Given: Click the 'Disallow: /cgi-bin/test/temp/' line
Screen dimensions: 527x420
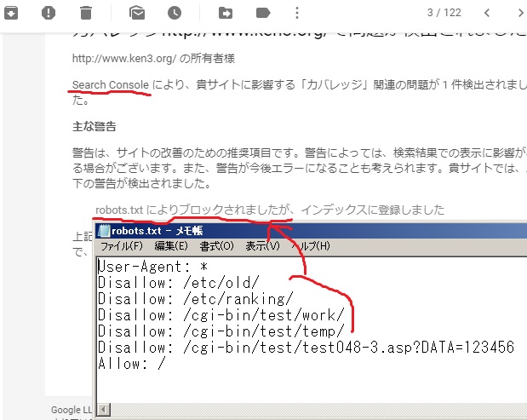Looking at the screenshot, I should click(x=221, y=331).
